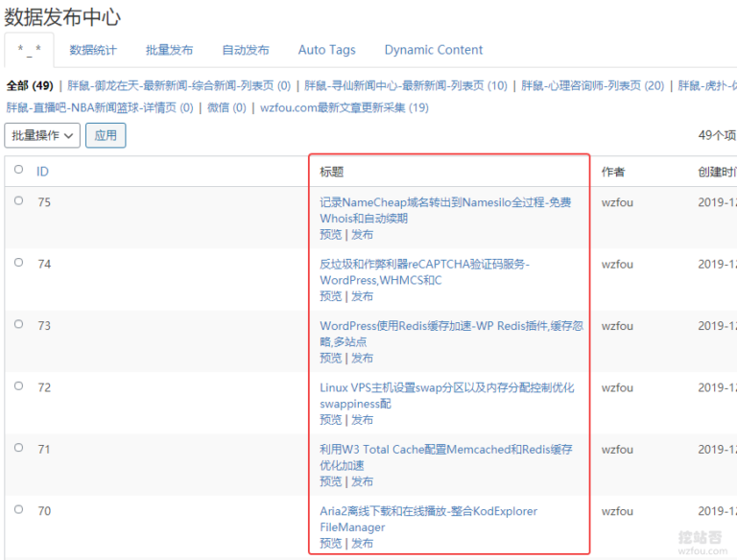
Task: Open the Auto Tags tab
Action: 326,50
